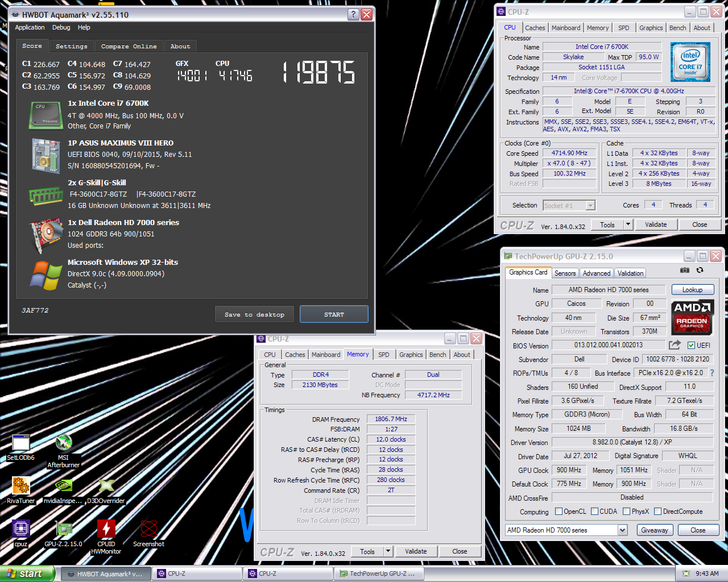Toggle the CUDA checkbox
The height and width of the screenshot is (582, 728).
[594, 512]
